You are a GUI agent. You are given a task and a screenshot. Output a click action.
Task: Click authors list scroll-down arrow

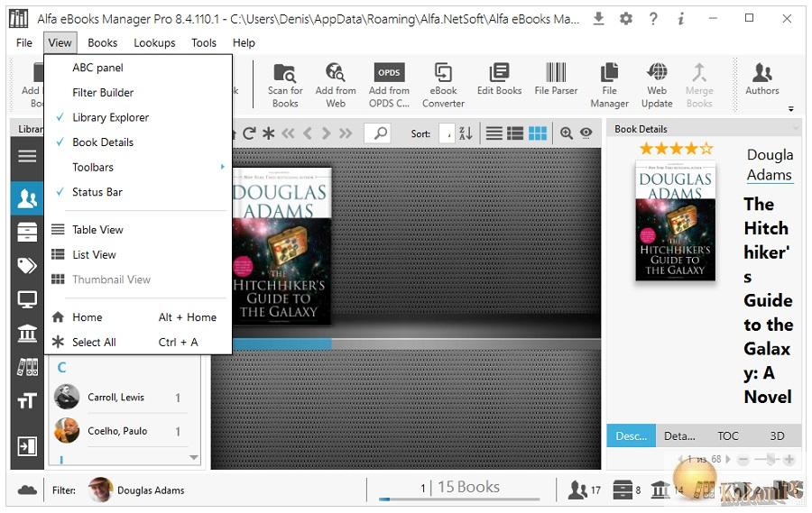click(194, 457)
